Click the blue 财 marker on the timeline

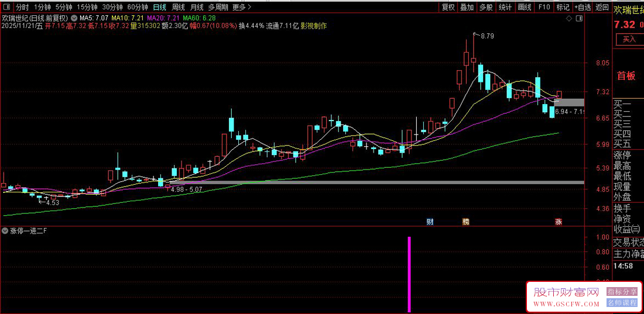click(430, 222)
